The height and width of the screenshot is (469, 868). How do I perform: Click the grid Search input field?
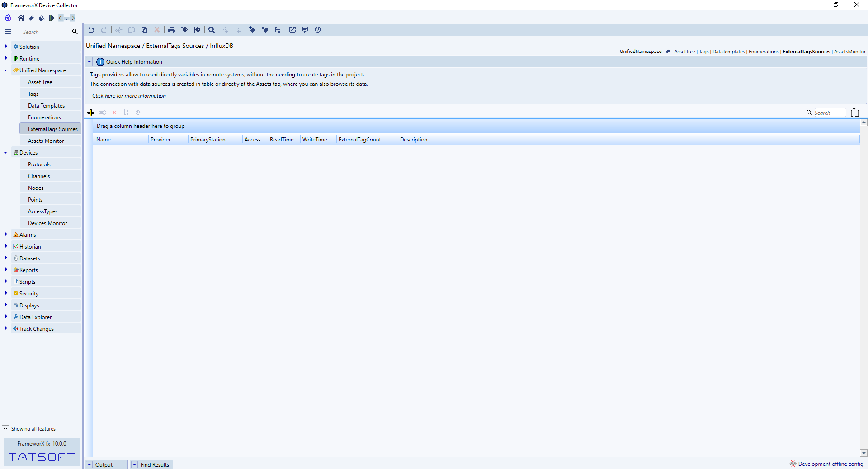click(x=830, y=113)
